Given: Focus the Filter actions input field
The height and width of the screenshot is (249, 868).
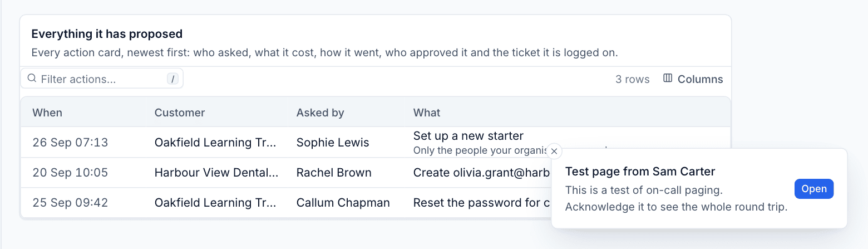Looking at the screenshot, I should [x=102, y=79].
